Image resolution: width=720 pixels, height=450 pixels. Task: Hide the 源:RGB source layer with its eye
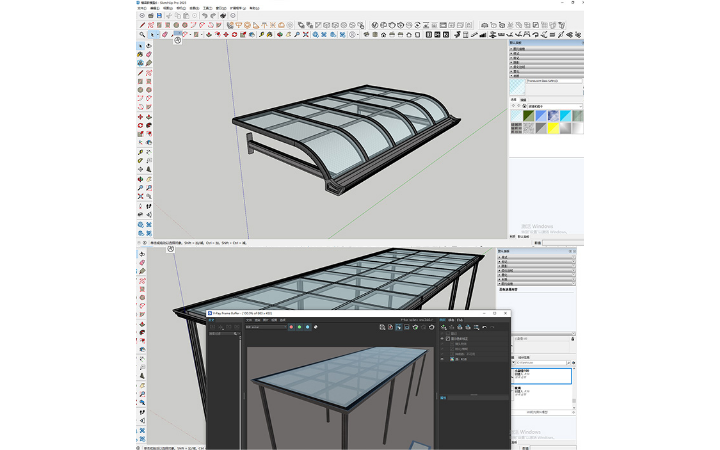click(x=442, y=359)
